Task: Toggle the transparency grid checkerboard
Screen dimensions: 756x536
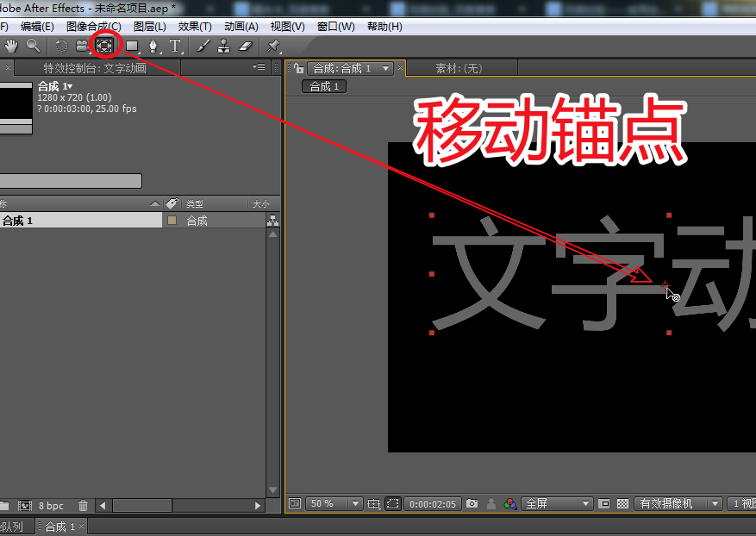Action: (x=622, y=504)
